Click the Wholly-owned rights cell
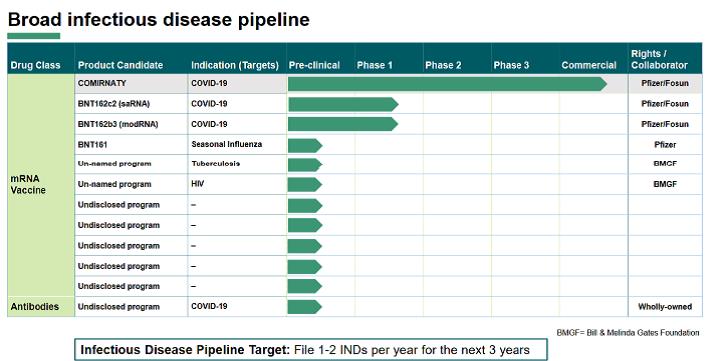The image size is (724, 361). point(665,307)
